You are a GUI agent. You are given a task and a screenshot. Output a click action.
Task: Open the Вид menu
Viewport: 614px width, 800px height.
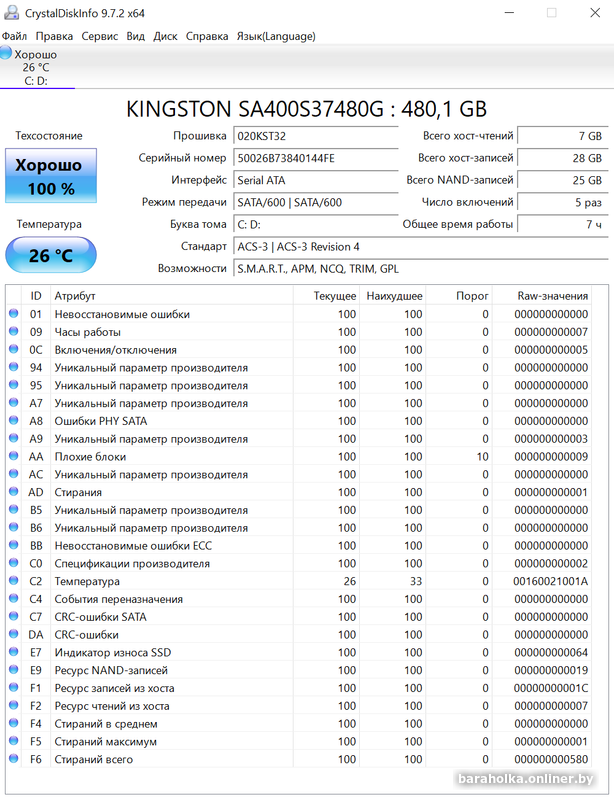pos(136,36)
